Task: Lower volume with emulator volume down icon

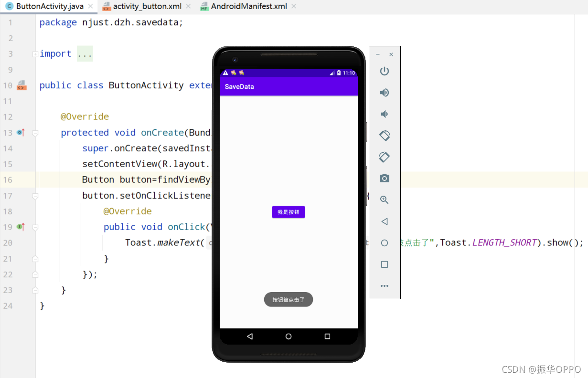Action: point(384,114)
